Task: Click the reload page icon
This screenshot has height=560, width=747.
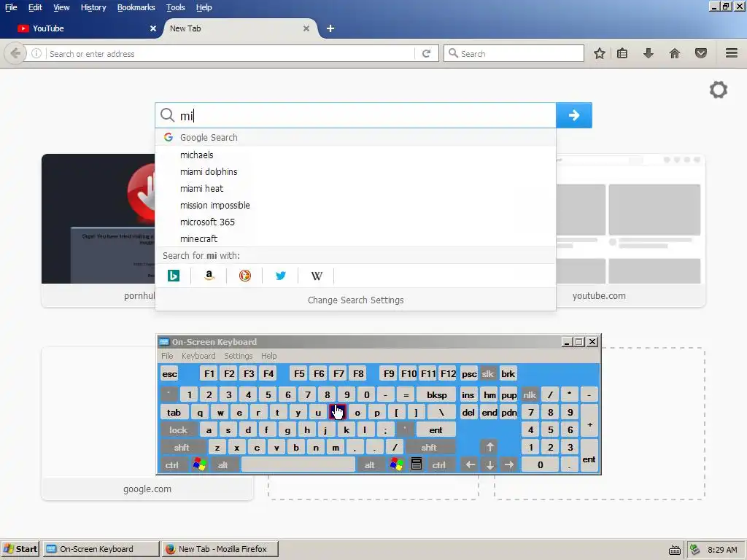Action: click(426, 53)
